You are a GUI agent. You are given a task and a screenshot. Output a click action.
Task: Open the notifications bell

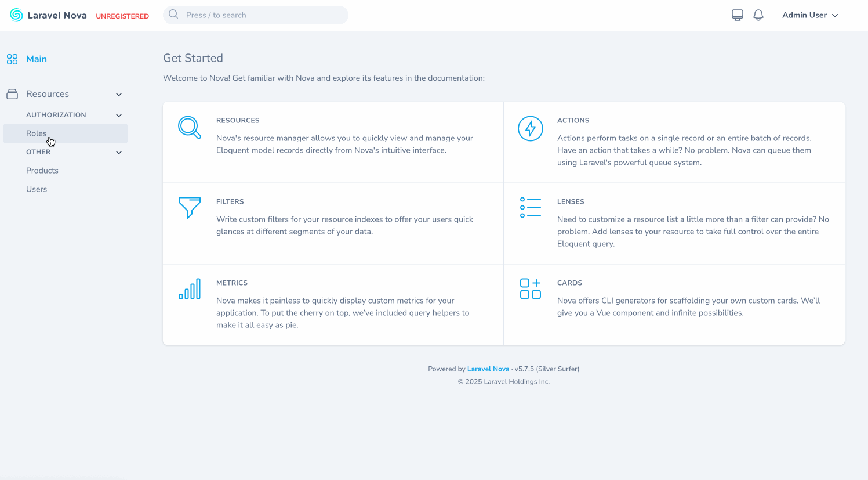[758, 15]
